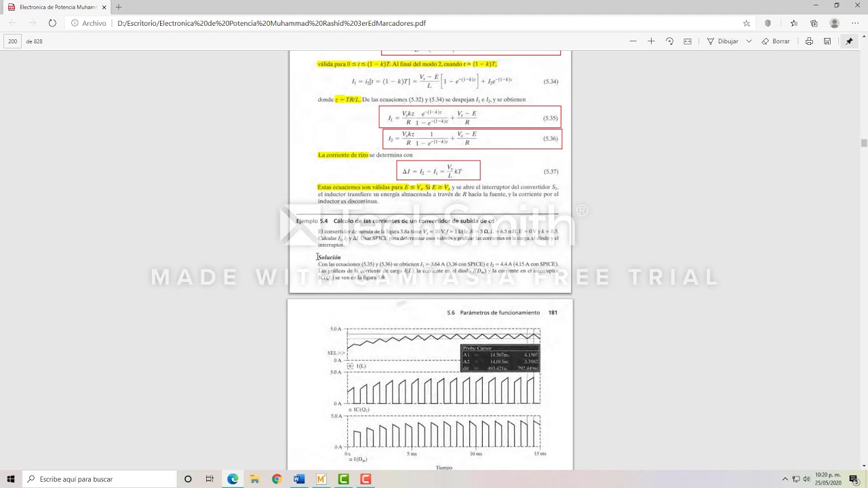Screen dimensions: 868x488
Task: Click the Probe Cursor box in the graph
Action: point(500,359)
